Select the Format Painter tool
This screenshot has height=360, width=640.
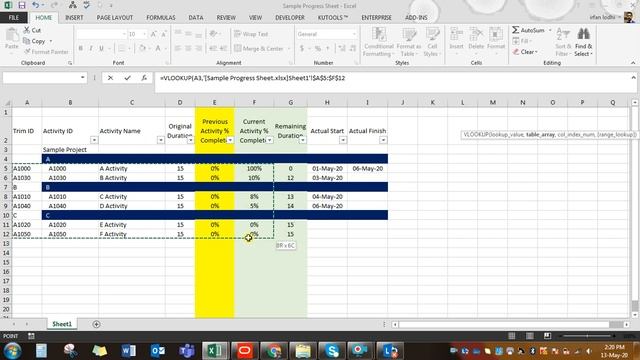click(46, 52)
